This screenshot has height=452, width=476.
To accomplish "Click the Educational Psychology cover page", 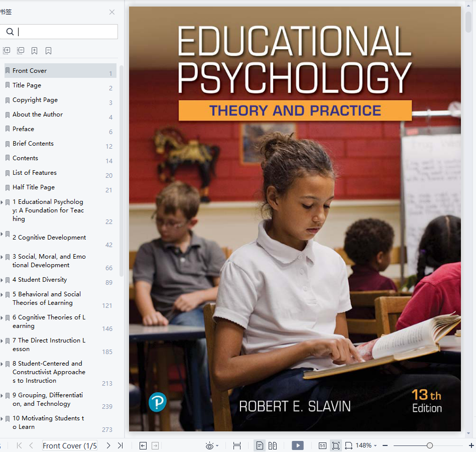I will 295,219.
